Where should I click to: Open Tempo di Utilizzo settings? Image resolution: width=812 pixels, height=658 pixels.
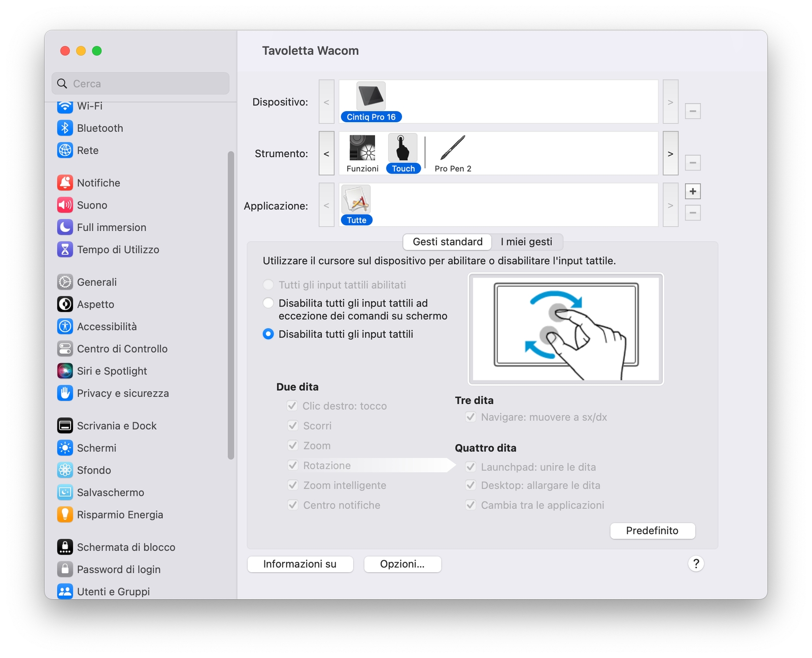click(109, 250)
